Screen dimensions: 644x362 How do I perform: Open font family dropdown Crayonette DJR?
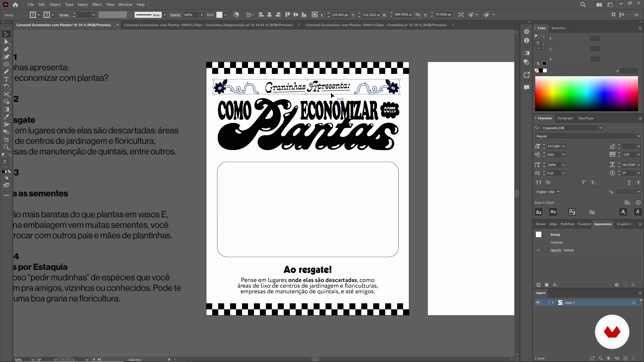click(601, 128)
